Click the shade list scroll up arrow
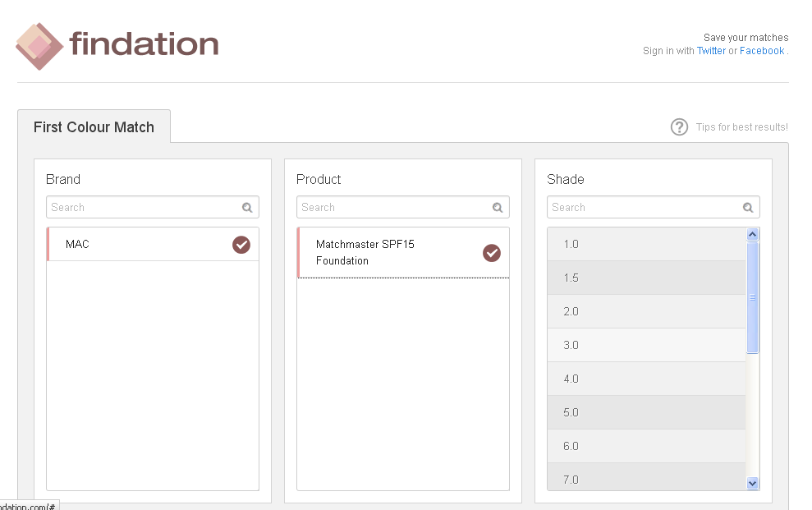 [x=752, y=235]
